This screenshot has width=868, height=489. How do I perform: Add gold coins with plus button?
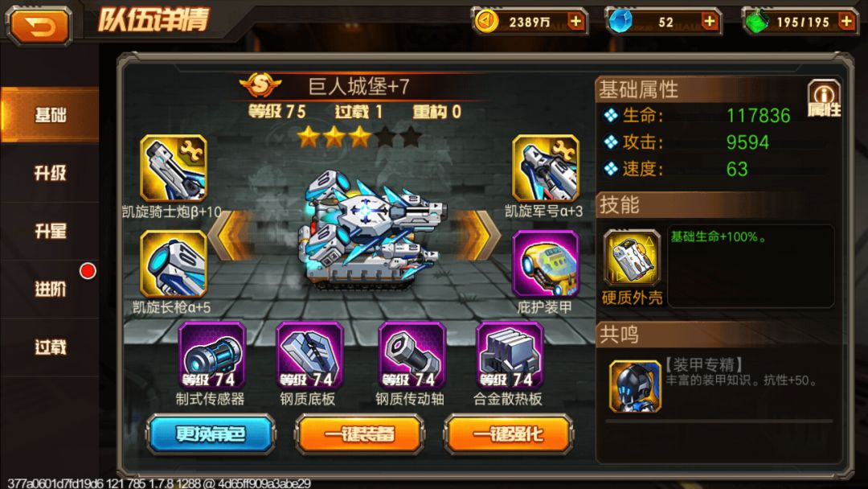click(575, 22)
